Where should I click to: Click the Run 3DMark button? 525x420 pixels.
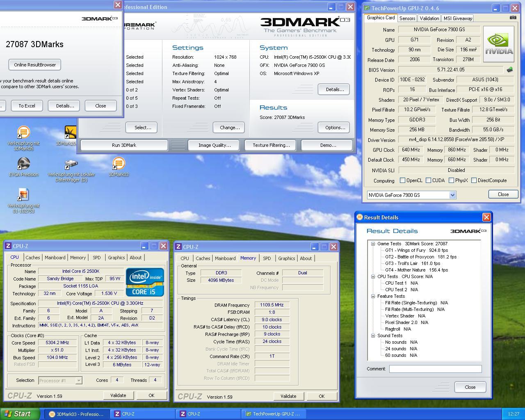coord(124,145)
